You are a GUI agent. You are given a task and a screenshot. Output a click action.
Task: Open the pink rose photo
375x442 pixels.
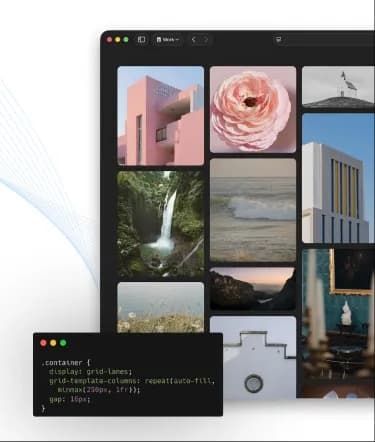pyautogui.click(x=253, y=109)
